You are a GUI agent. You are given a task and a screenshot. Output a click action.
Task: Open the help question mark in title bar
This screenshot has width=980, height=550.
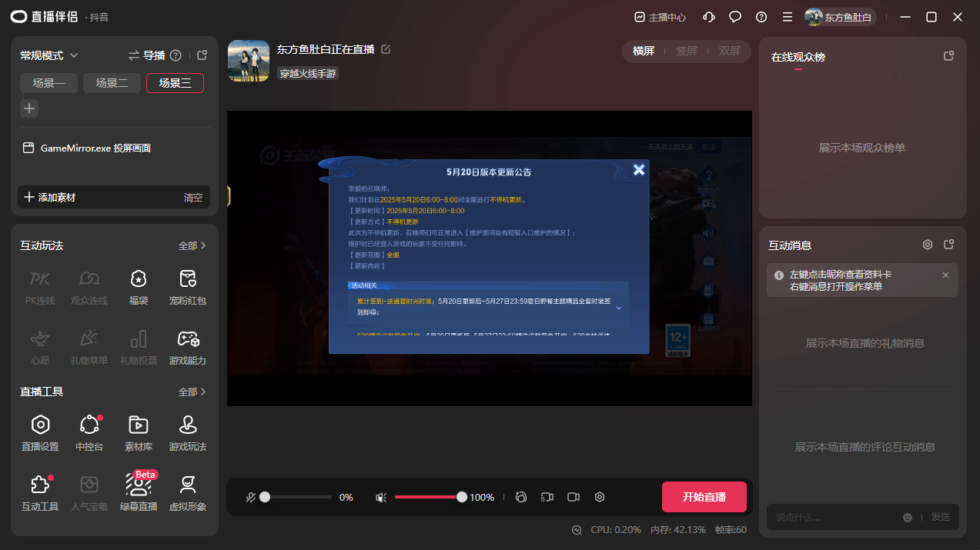click(761, 17)
